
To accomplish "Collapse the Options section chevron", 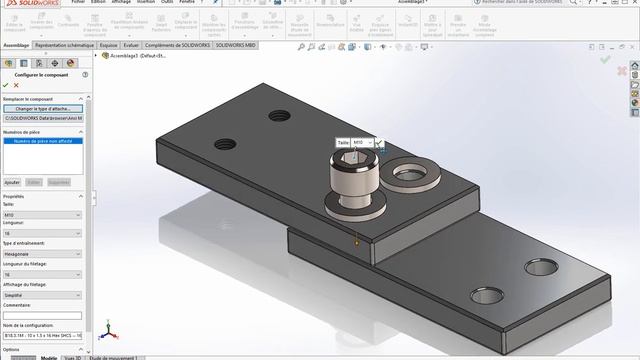I will (x=80, y=350).
